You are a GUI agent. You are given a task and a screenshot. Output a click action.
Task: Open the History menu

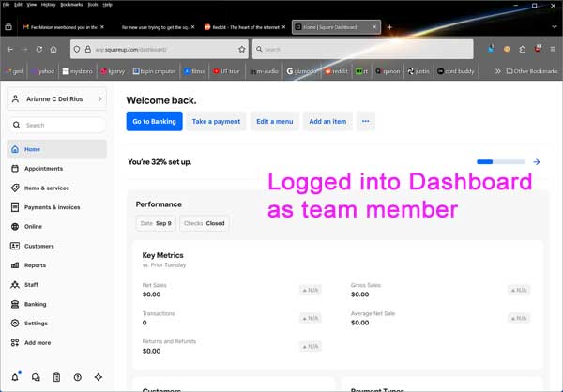click(x=48, y=5)
